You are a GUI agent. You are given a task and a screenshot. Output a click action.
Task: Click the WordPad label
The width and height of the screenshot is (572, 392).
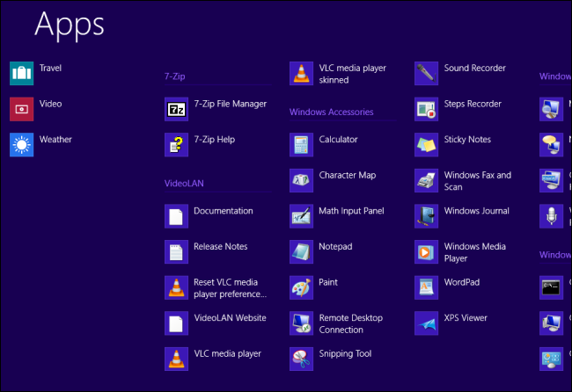pyautogui.click(x=461, y=282)
